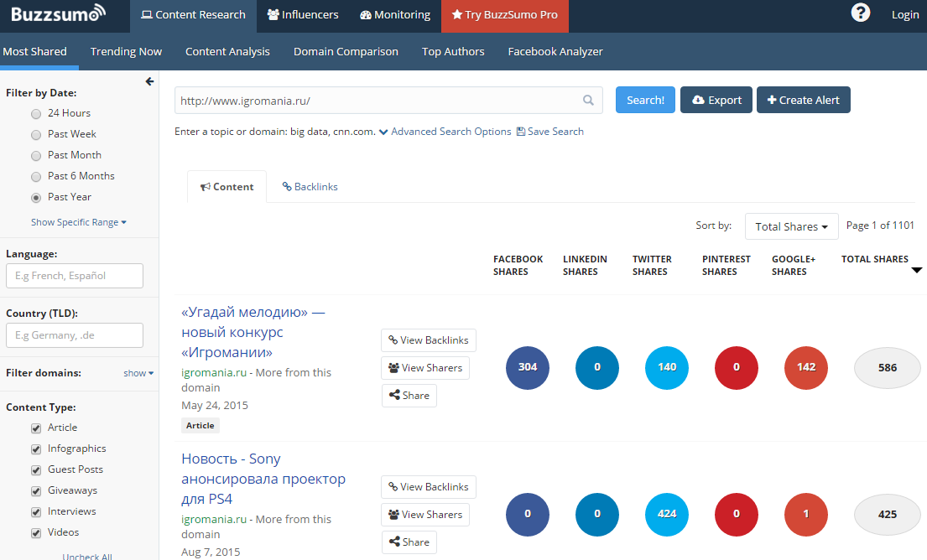
Task: Uncheck the Videos content type
Action: pyautogui.click(x=36, y=533)
